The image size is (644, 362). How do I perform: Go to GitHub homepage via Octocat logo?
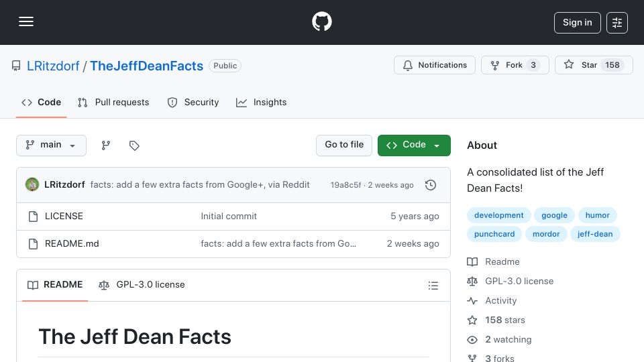coord(321,21)
